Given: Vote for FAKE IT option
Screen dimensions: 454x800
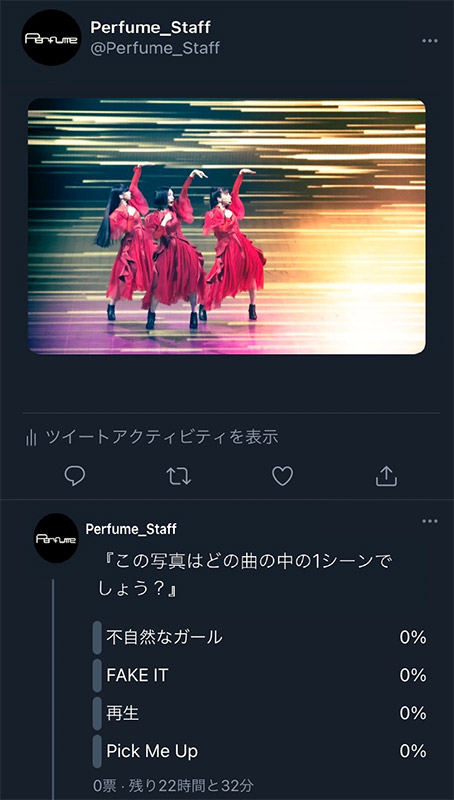Looking at the screenshot, I should (x=260, y=675).
